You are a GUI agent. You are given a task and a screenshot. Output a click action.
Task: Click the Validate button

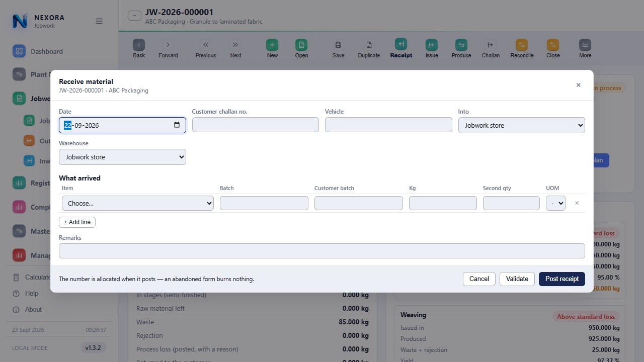517,279
